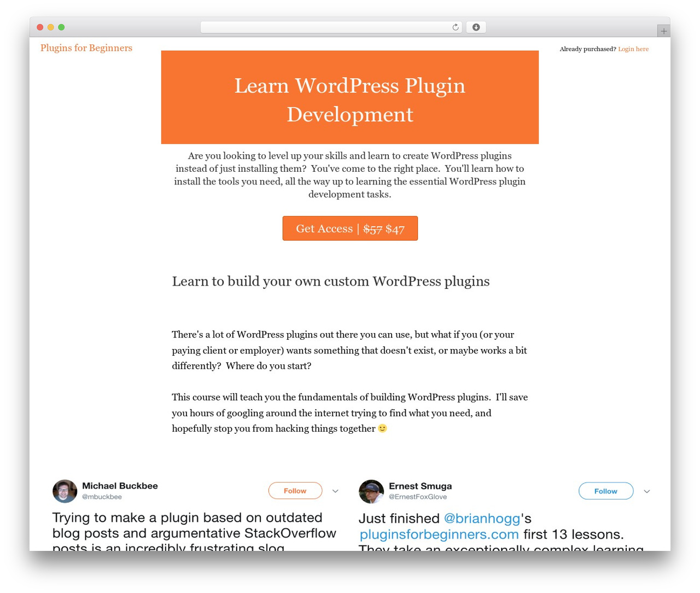Expand the tweet options chevron for Michael Buckbee
700x593 pixels.
335,491
